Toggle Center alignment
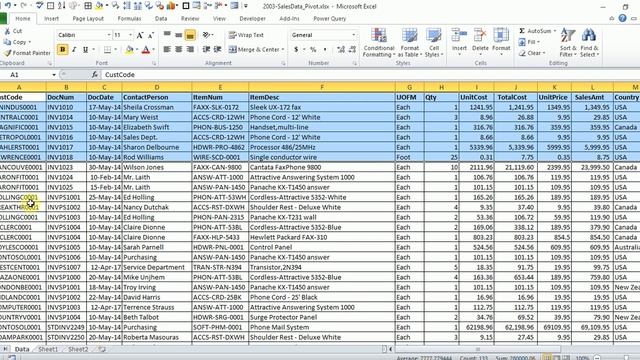The width and height of the screenshot is (640, 360). [x=179, y=49]
